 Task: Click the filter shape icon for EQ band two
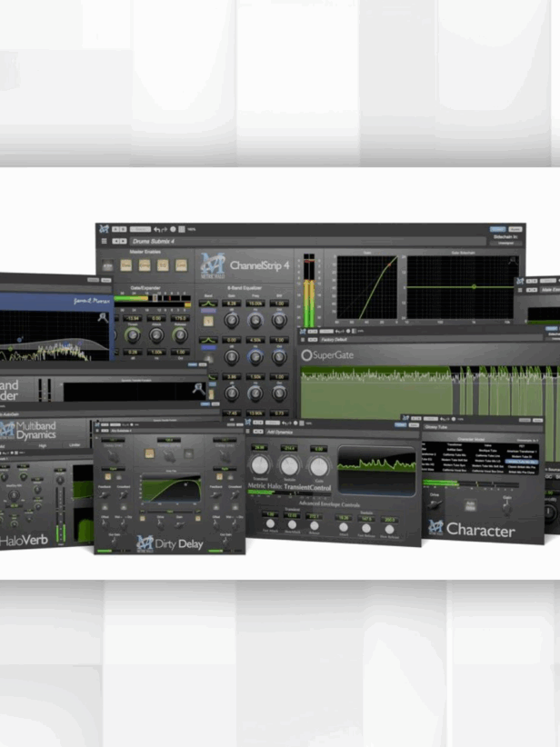point(208,340)
